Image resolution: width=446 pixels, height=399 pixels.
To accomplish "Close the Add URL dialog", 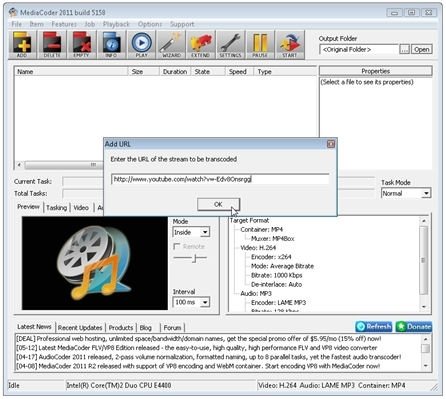I will [x=331, y=144].
